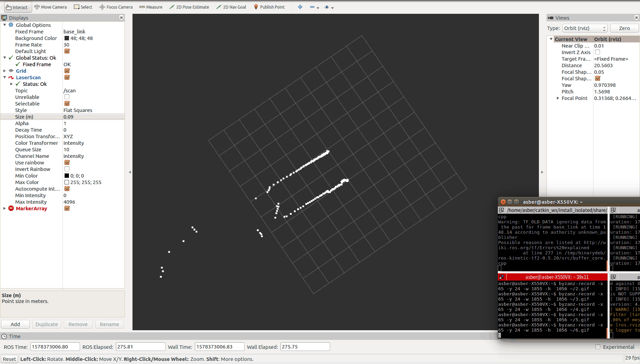Click the Min Color black swatch
This screenshot has width=640, height=364.
click(x=67, y=175)
